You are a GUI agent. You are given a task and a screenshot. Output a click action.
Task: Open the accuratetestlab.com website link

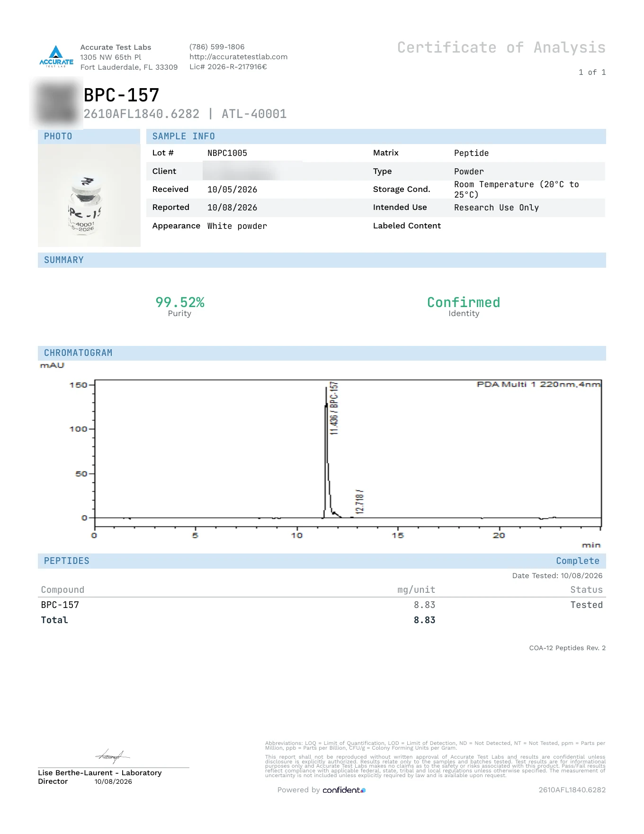238,57
